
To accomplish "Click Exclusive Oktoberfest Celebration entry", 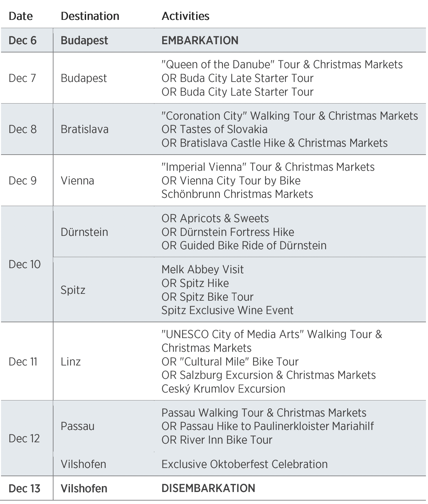I will [x=245, y=464].
